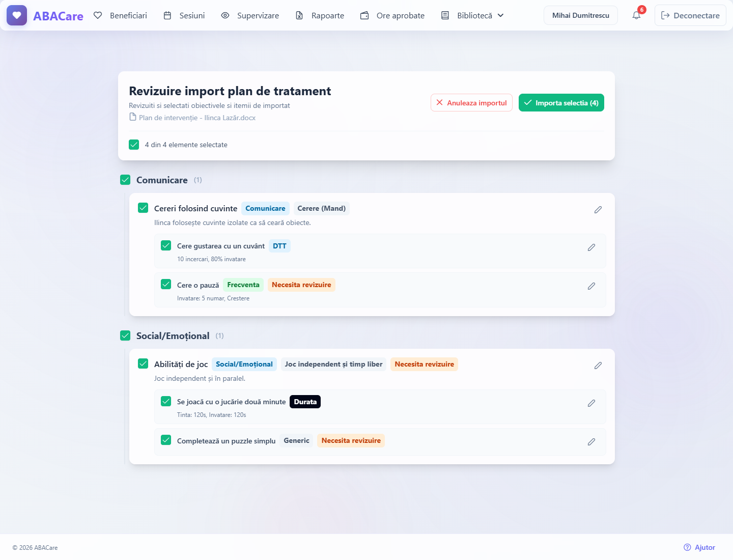
Task: Click the Revizuire import plan de tratament heading
Action: (x=230, y=91)
